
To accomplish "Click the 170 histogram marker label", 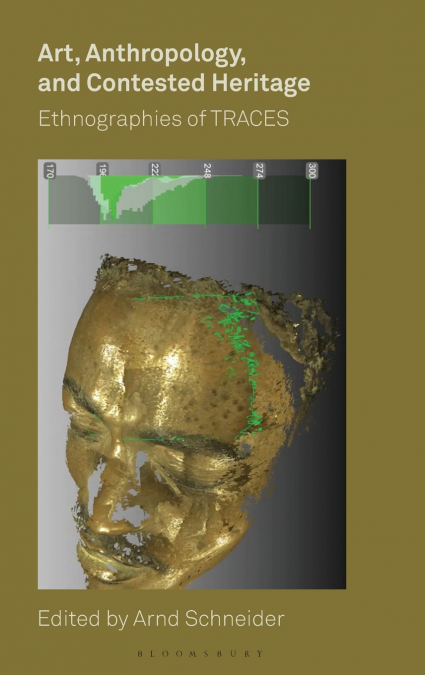I will pos(50,170).
